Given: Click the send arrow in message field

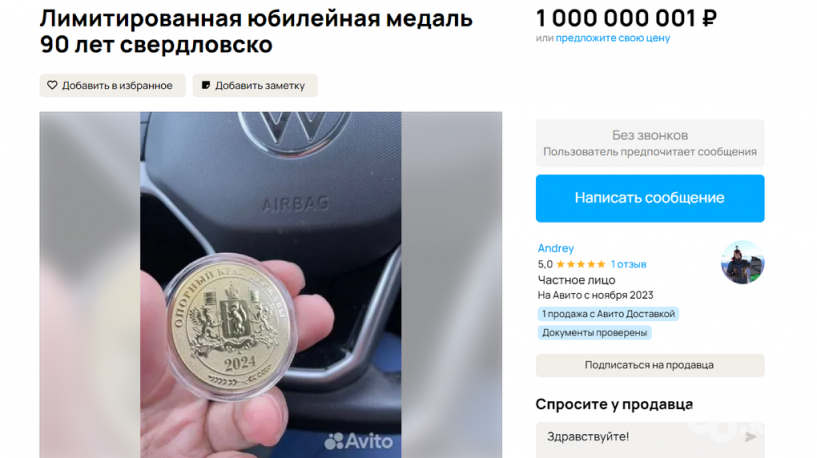Looking at the screenshot, I should tap(750, 437).
